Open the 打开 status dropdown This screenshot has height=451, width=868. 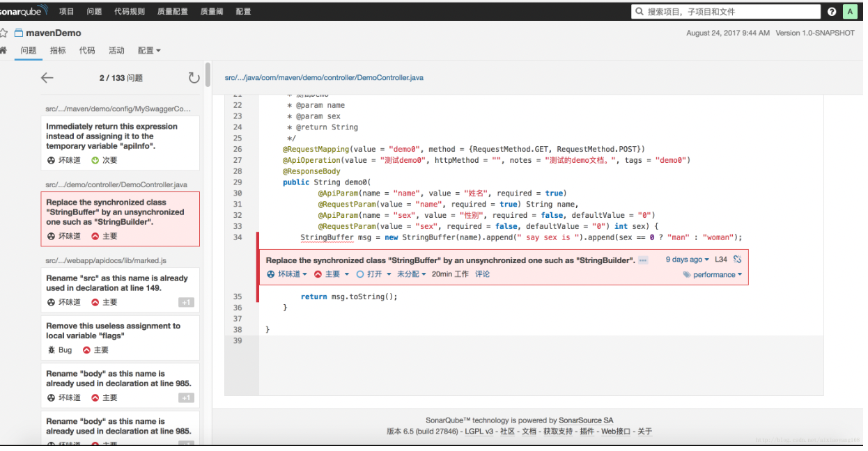click(374, 274)
